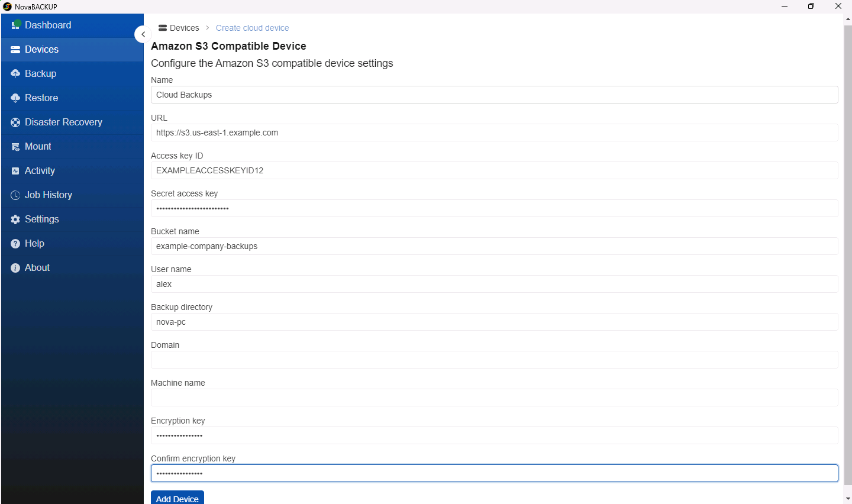852x504 pixels.
Task: Click the scrollbar down arrow
Action: click(x=848, y=499)
